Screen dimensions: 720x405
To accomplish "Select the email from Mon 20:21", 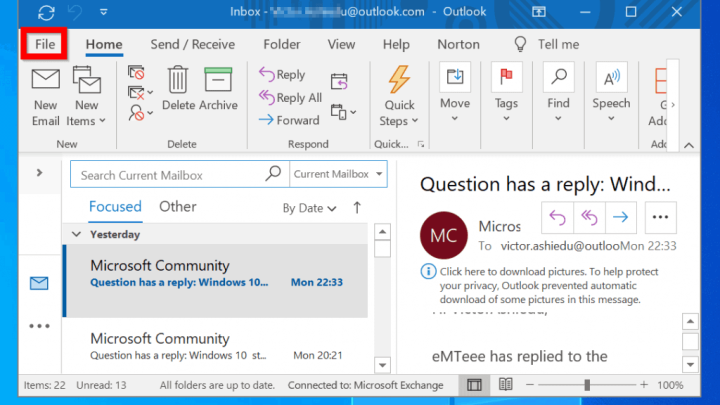I will click(x=215, y=346).
